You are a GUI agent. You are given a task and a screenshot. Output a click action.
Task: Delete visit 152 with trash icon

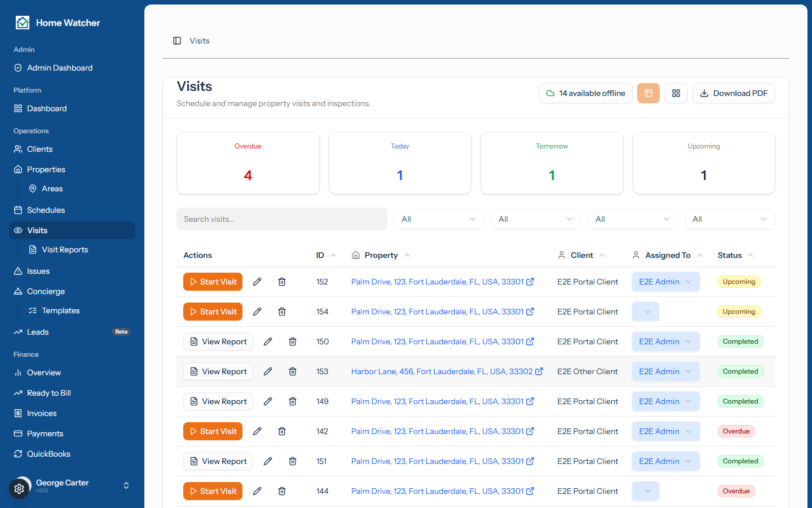(282, 282)
